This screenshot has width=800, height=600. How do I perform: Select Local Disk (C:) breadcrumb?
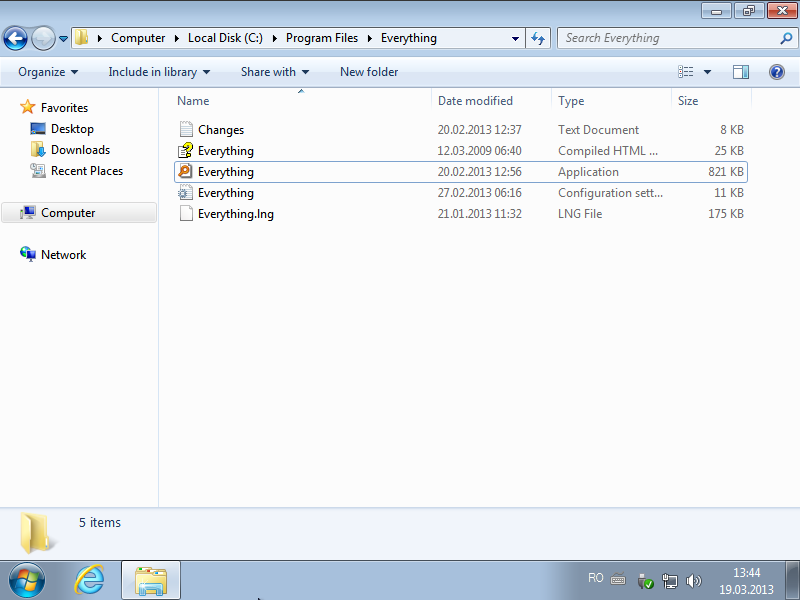point(225,38)
